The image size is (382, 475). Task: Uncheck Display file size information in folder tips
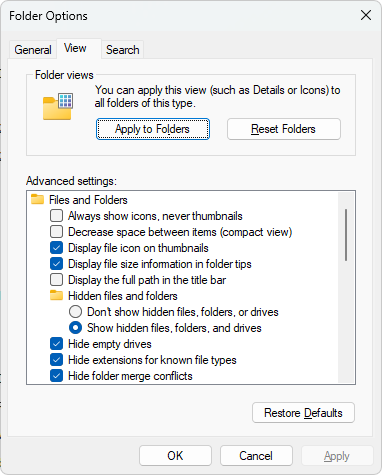(56, 264)
